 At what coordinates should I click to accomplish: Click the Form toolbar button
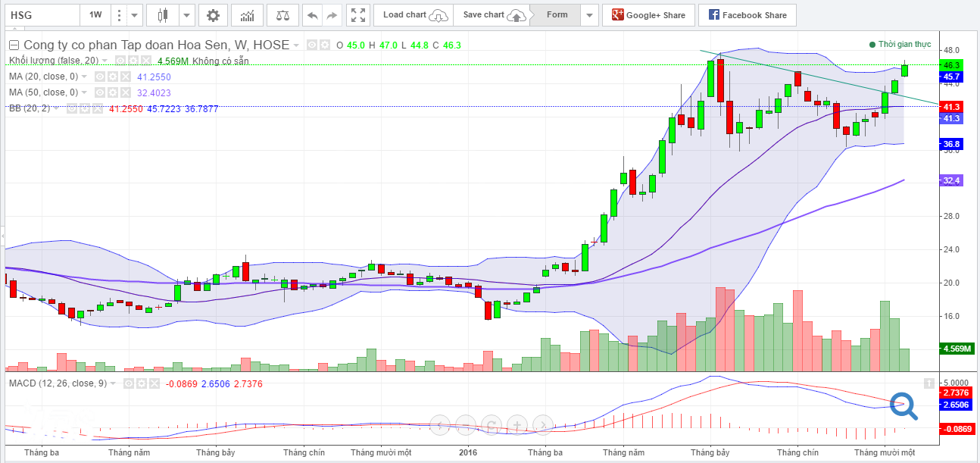(x=557, y=15)
